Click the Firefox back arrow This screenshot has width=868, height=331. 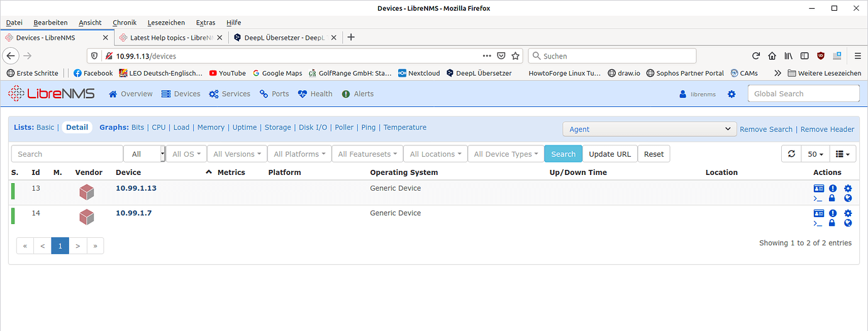point(11,56)
